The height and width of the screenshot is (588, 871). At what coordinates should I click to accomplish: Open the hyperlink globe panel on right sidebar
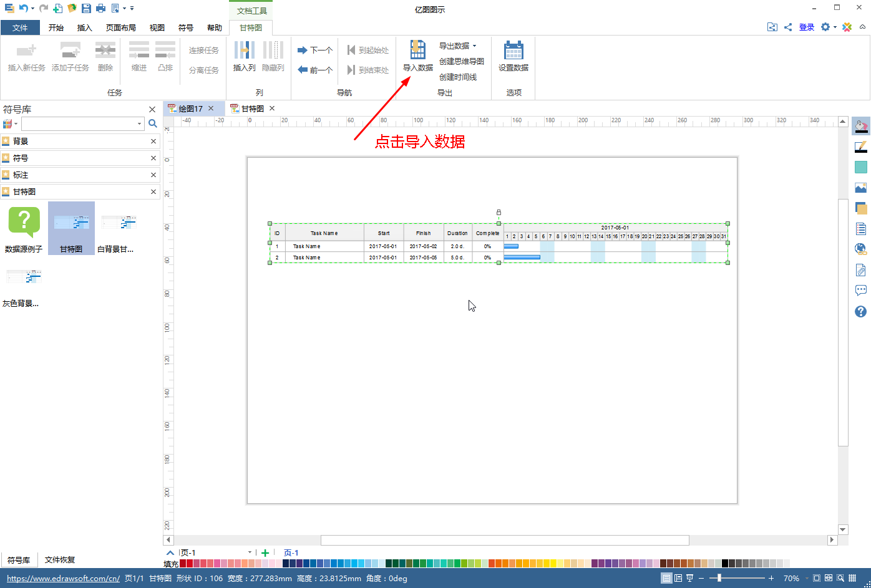tap(861, 249)
